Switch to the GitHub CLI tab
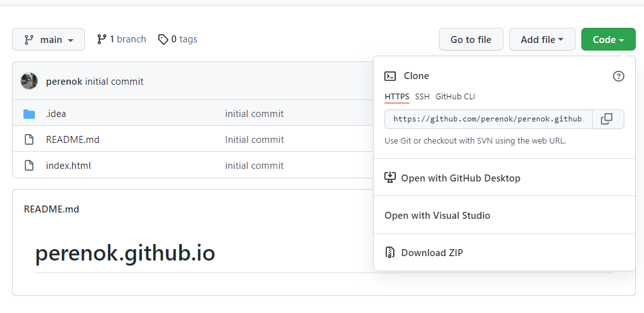The width and height of the screenshot is (644, 313). click(455, 97)
